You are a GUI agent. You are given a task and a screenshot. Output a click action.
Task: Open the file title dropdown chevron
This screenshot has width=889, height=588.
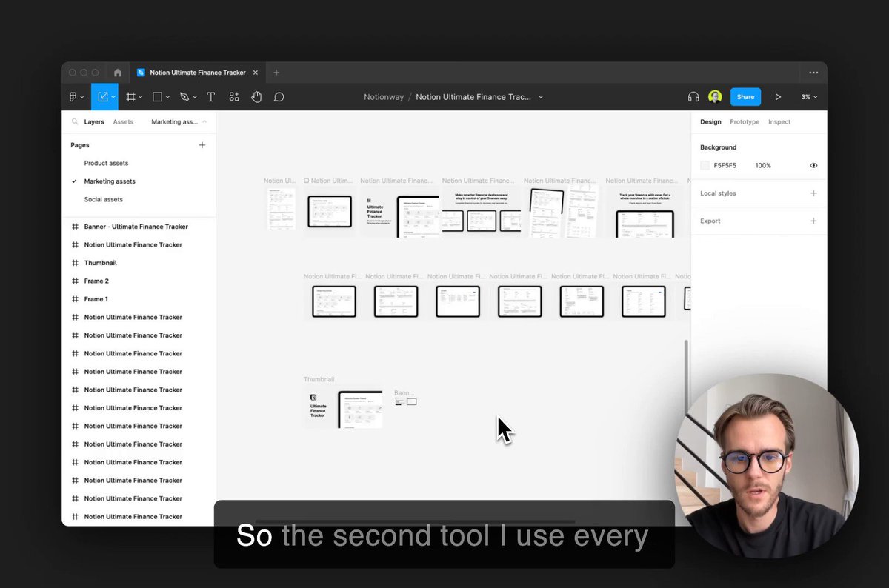(541, 97)
